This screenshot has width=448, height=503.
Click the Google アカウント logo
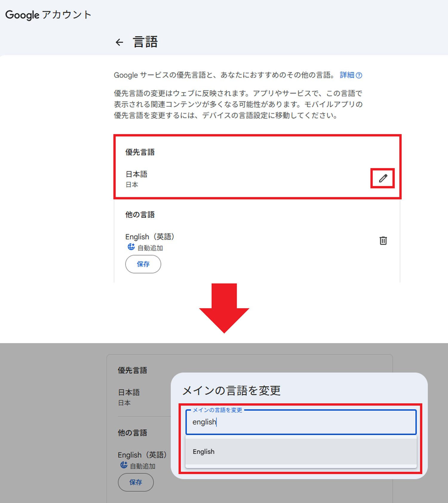(48, 15)
